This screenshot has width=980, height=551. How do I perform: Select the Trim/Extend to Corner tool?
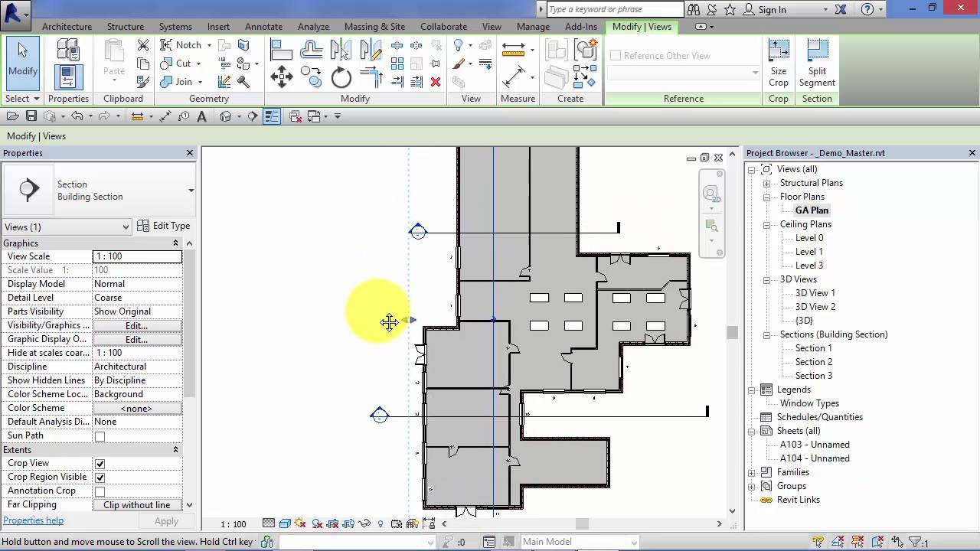[x=371, y=77]
